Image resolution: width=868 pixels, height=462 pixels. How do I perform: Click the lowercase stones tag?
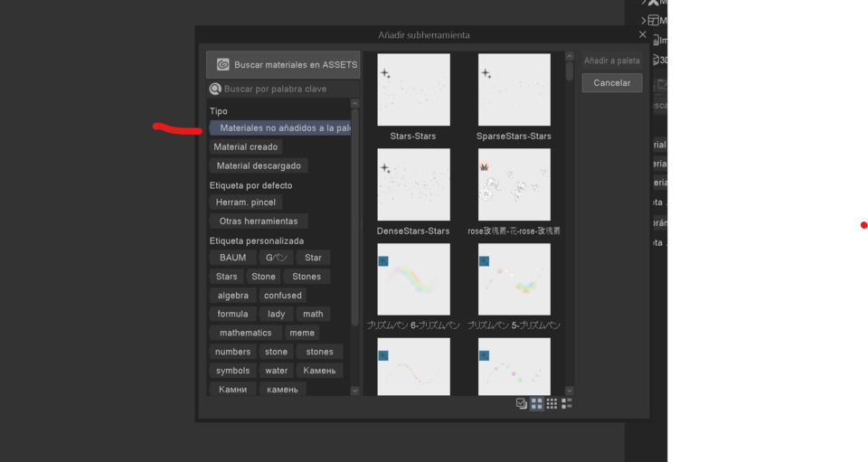319,352
